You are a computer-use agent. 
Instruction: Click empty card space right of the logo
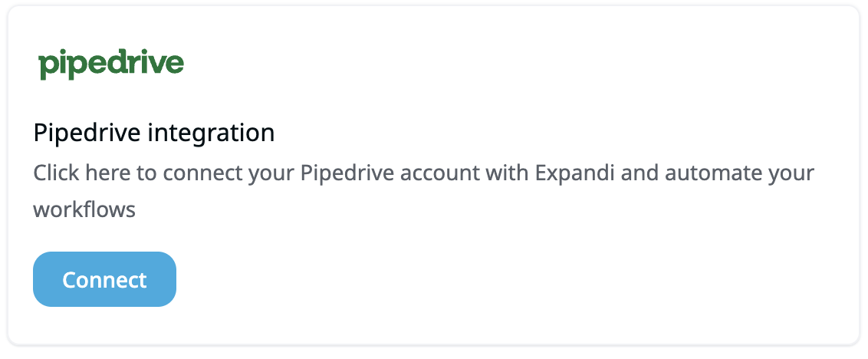pyautogui.click(x=498, y=64)
